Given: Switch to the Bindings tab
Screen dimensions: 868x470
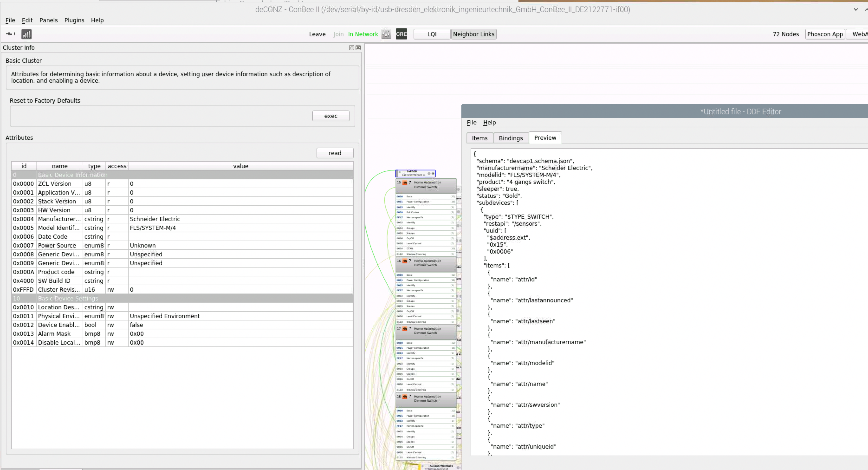Looking at the screenshot, I should pyautogui.click(x=511, y=138).
